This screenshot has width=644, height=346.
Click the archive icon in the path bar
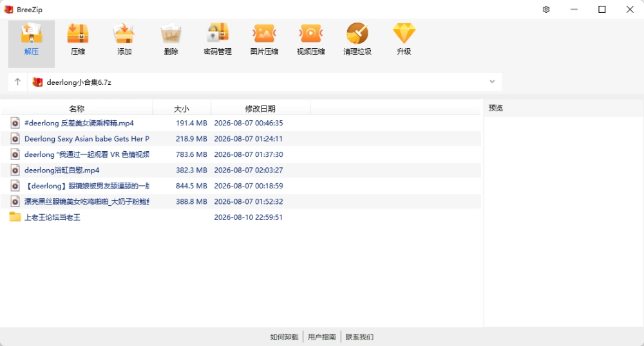click(x=37, y=82)
